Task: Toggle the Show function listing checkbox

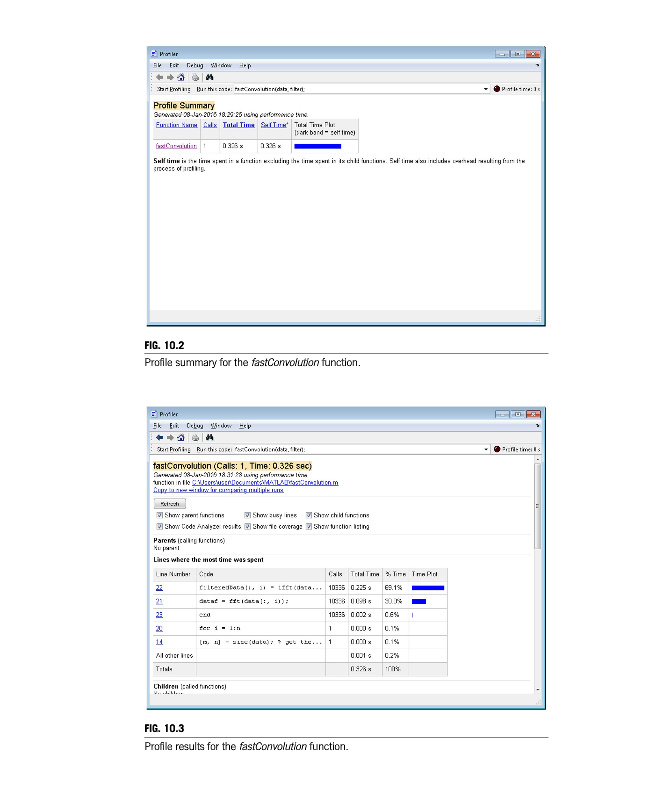Action: click(310, 525)
